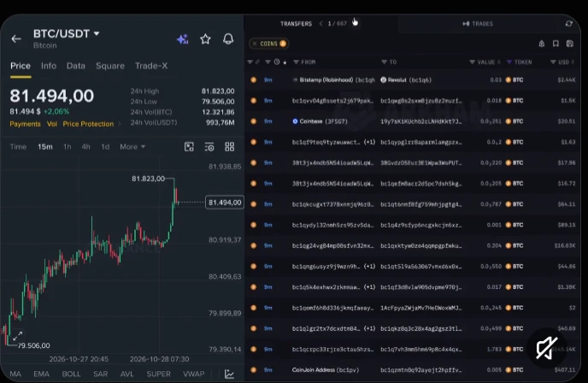Click orange coin icon in Bitstamp row
The image size is (588, 383).
tap(254, 80)
